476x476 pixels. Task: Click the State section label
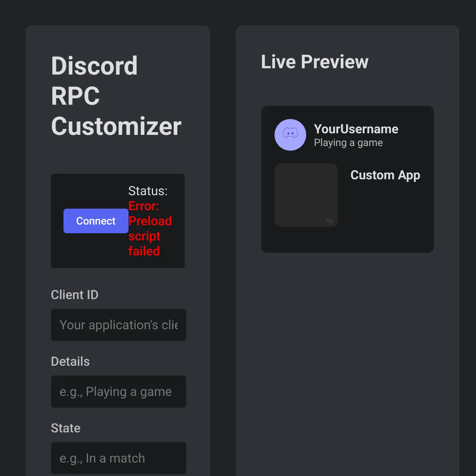(65, 428)
